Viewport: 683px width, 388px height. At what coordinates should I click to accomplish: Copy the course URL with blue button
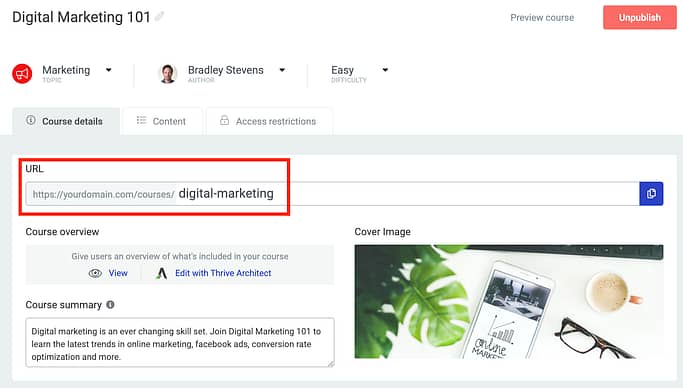(x=651, y=193)
